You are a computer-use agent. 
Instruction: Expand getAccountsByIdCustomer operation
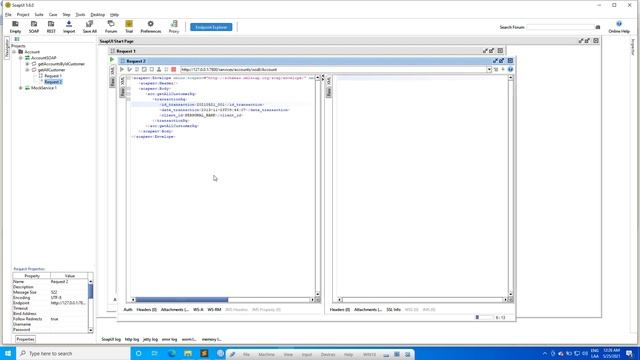[27, 64]
